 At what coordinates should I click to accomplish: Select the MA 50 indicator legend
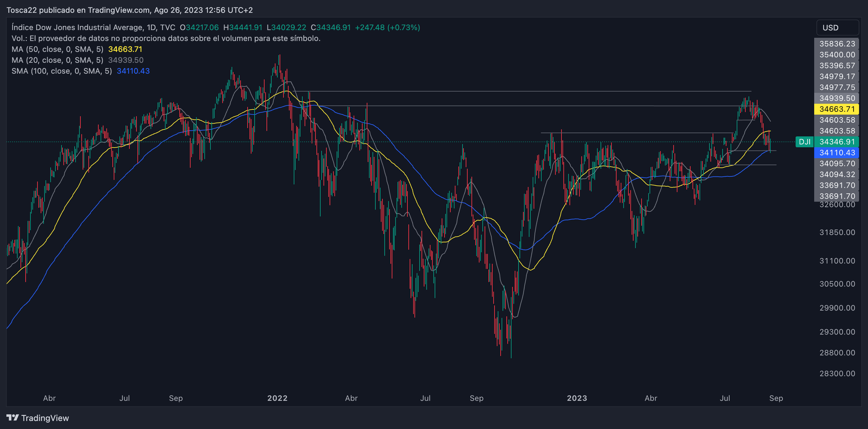pyautogui.click(x=57, y=49)
